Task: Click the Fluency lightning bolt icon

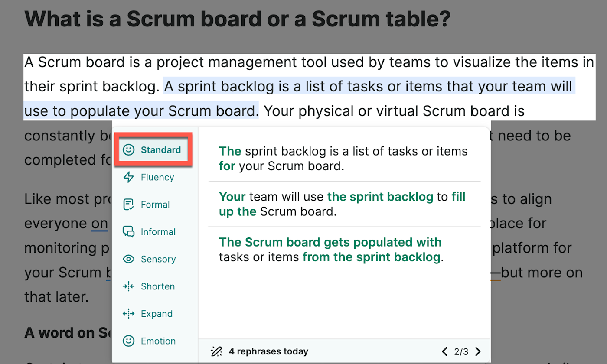Action: pyautogui.click(x=128, y=177)
